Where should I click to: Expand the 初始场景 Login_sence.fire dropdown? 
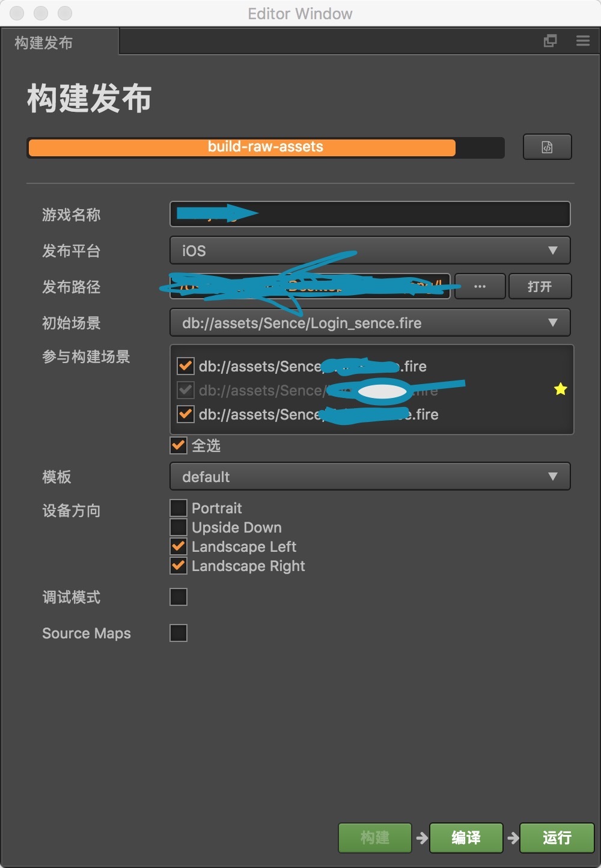click(370, 322)
